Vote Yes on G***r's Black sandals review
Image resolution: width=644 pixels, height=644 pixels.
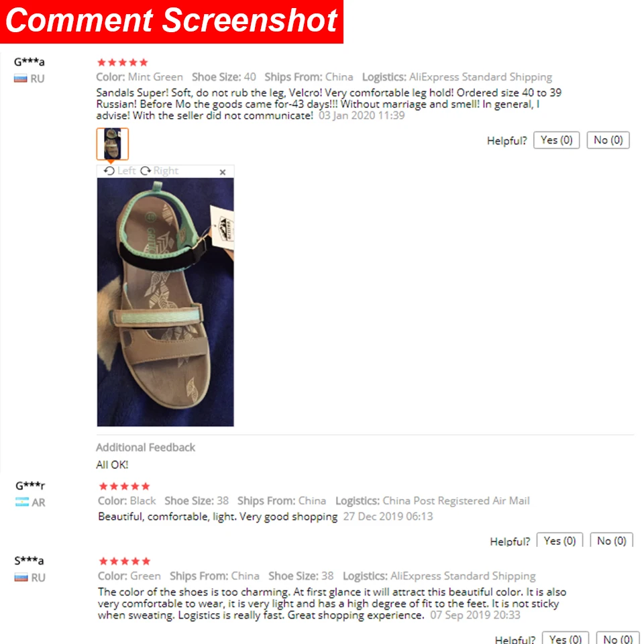(x=559, y=540)
